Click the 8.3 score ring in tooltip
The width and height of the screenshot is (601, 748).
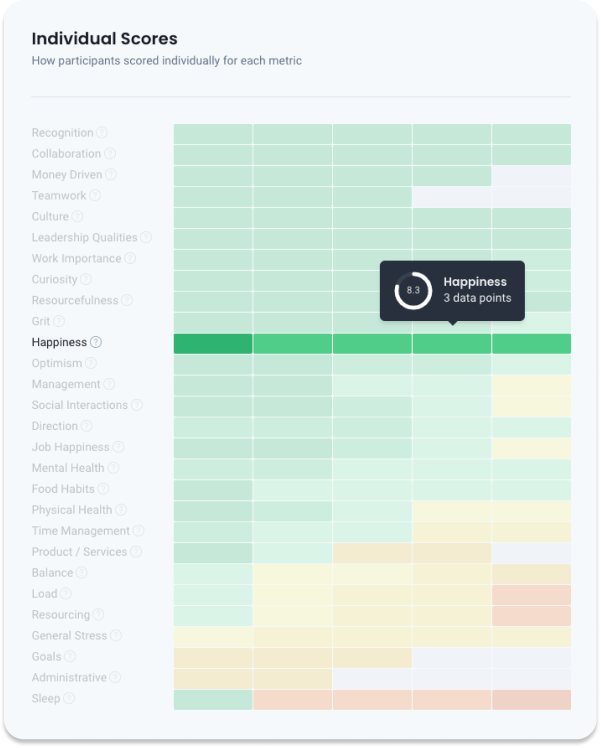coord(413,290)
